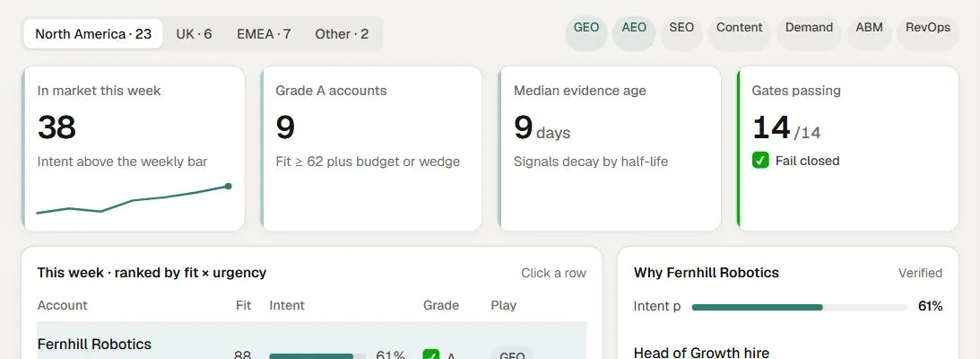Activate the ABM filter chip
Image resolution: width=980 pixels, height=359 pixels.
pyautogui.click(x=870, y=32)
